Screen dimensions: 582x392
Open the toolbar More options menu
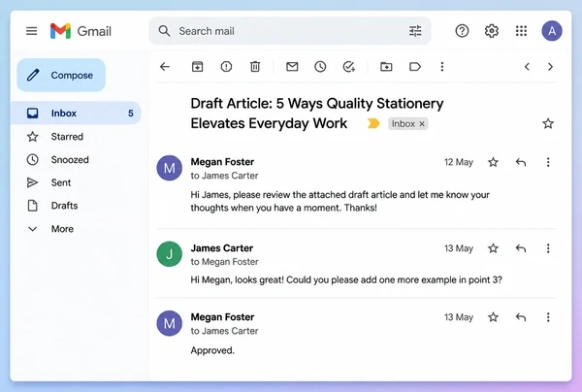coord(442,67)
